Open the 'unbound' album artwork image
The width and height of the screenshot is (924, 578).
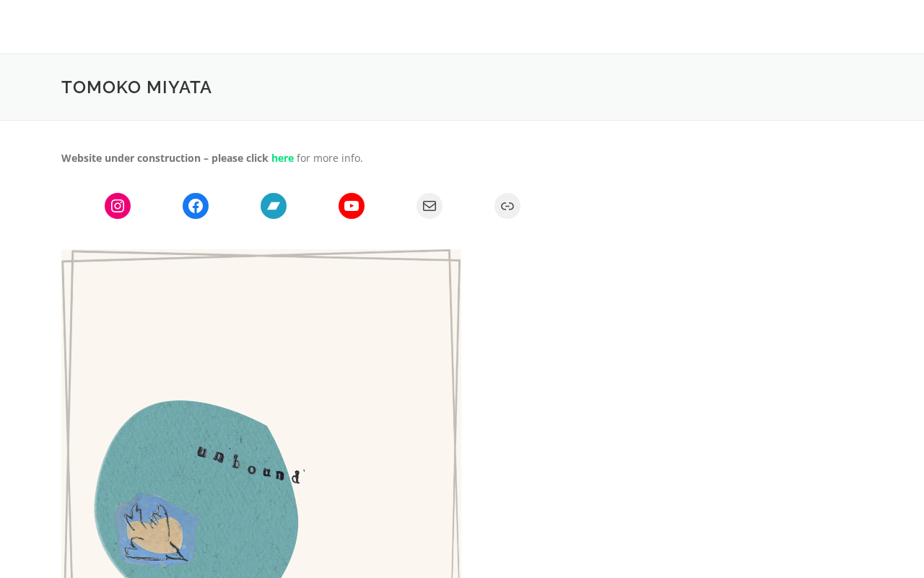point(261,413)
